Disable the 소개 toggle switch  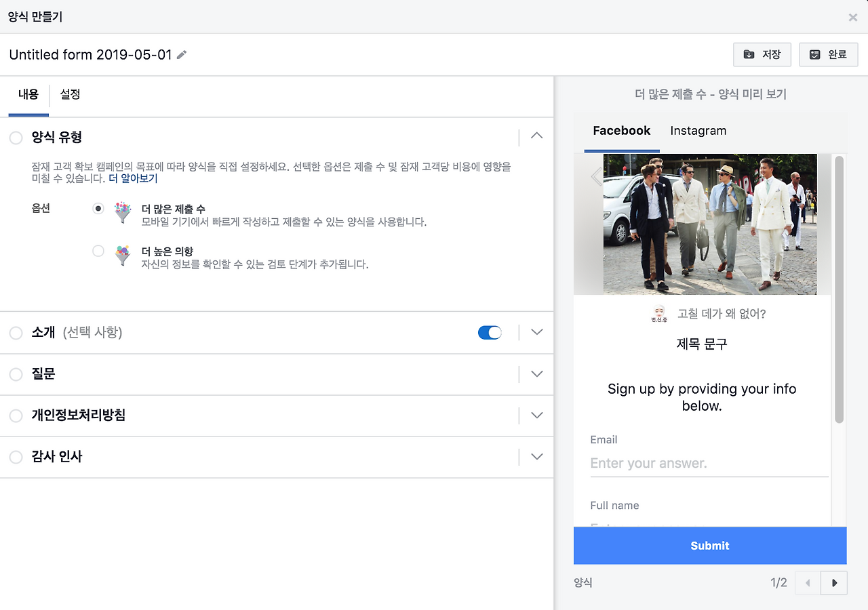pyautogui.click(x=490, y=332)
